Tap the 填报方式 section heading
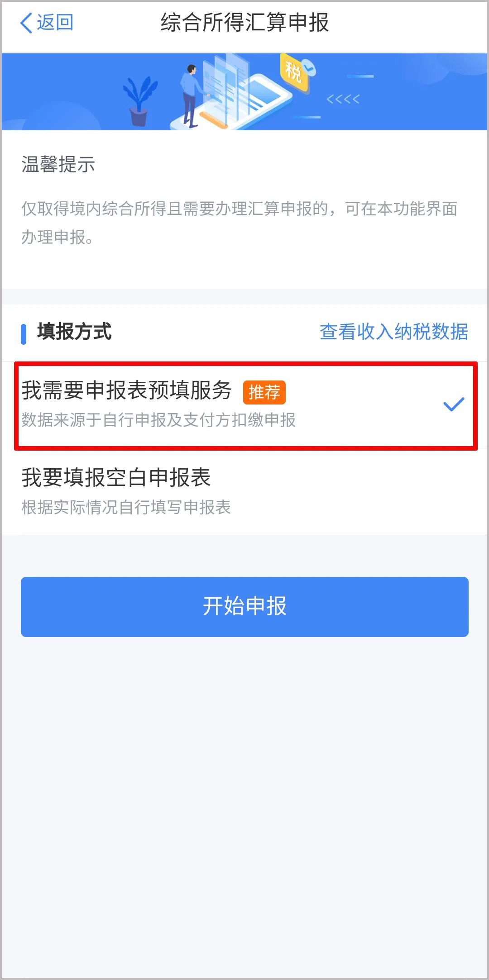The width and height of the screenshot is (489, 980). pos(74,332)
